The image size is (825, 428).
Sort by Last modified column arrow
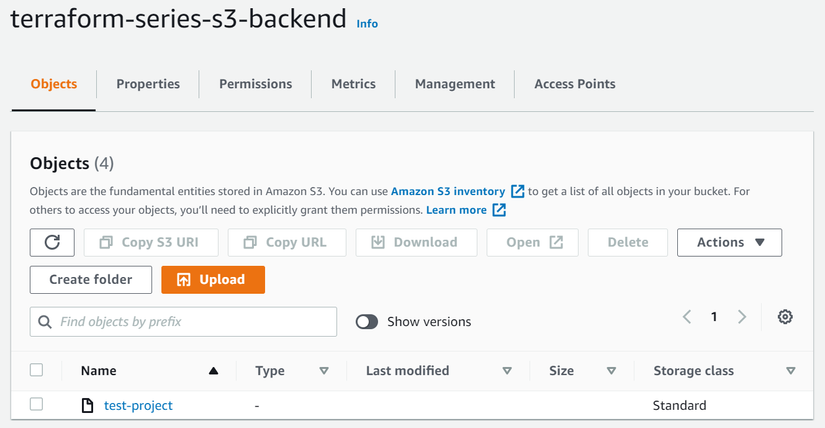[507, 371]
